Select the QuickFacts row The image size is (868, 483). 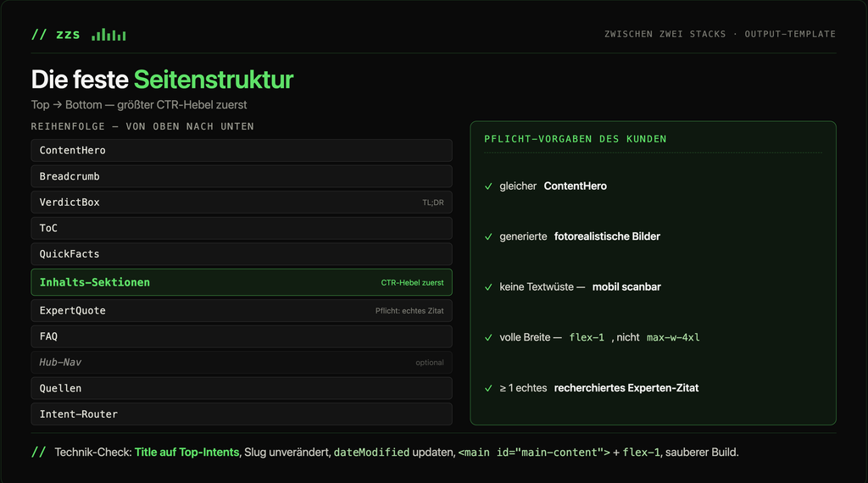[242, 254]
